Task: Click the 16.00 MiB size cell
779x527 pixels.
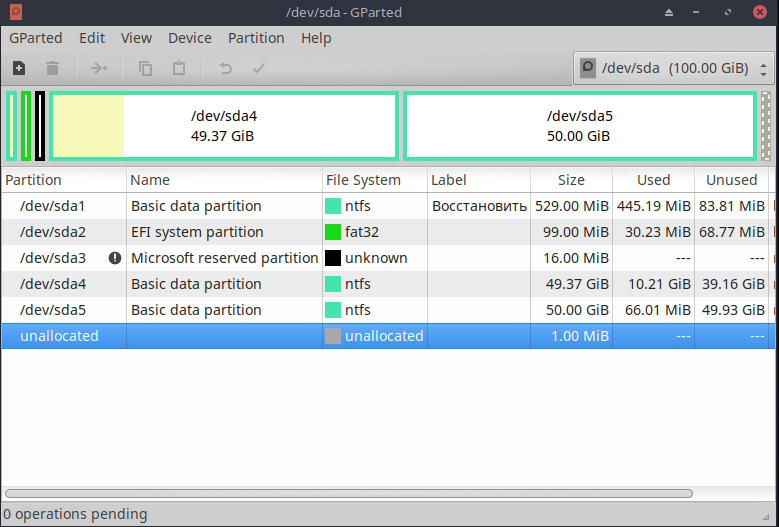Action: coord(571,258)
